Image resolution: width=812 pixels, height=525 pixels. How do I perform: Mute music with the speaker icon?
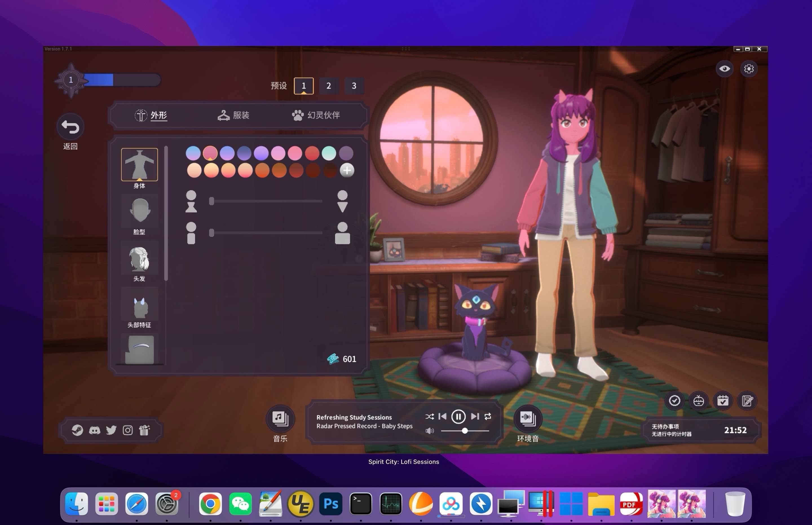pyautogui.click(x=429, y=431)
